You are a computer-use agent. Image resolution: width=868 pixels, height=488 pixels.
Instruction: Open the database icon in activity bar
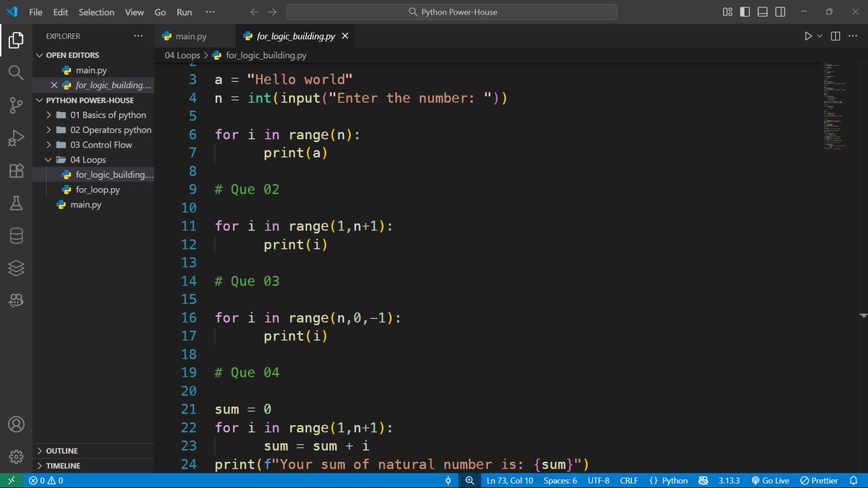point(16,236)
